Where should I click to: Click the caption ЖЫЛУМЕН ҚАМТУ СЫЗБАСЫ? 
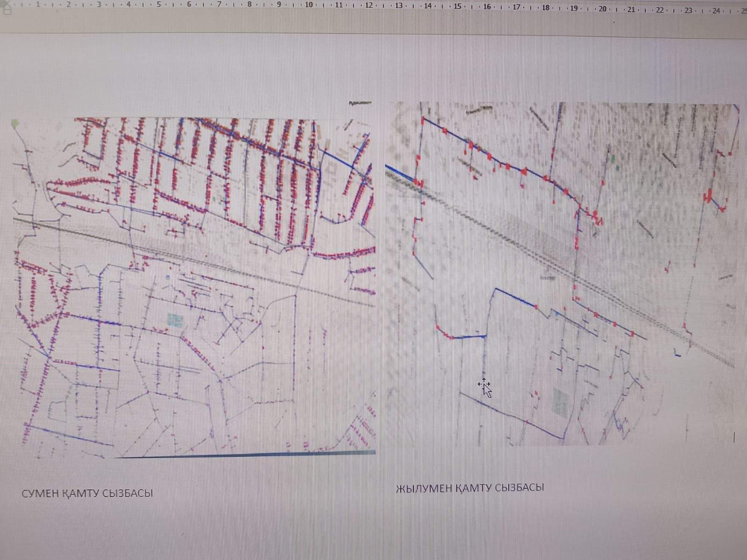pos(470,488)
